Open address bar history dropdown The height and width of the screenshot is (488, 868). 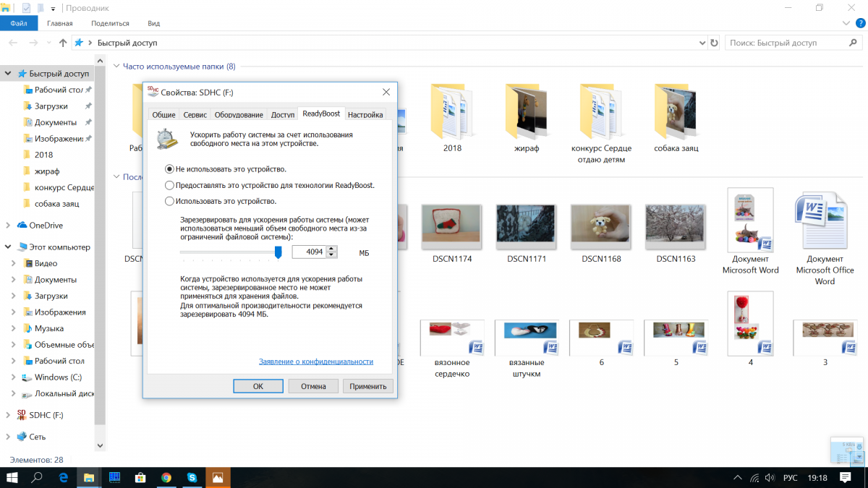point(702,43)
